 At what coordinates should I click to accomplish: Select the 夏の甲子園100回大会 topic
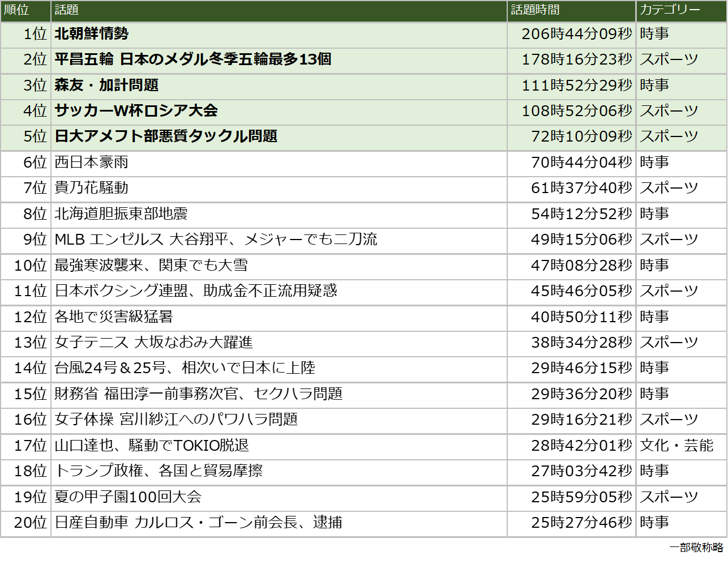click(x=128, y=497)
